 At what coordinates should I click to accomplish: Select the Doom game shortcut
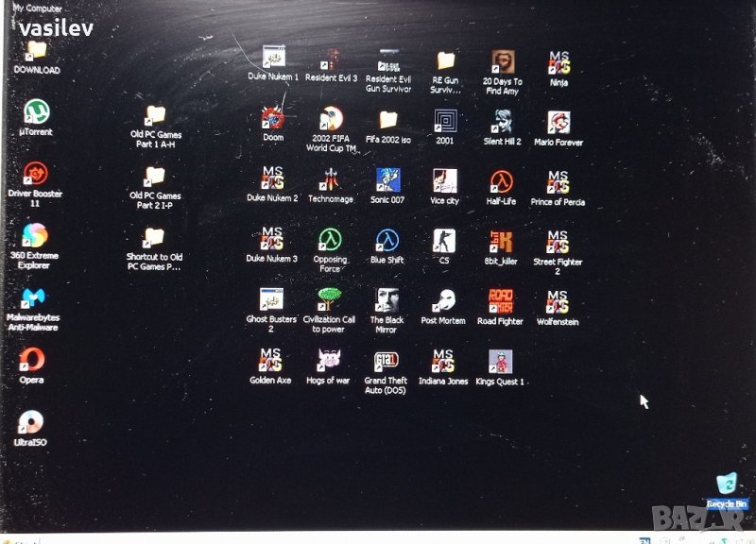pyautogui.click(x=272, y=119)
